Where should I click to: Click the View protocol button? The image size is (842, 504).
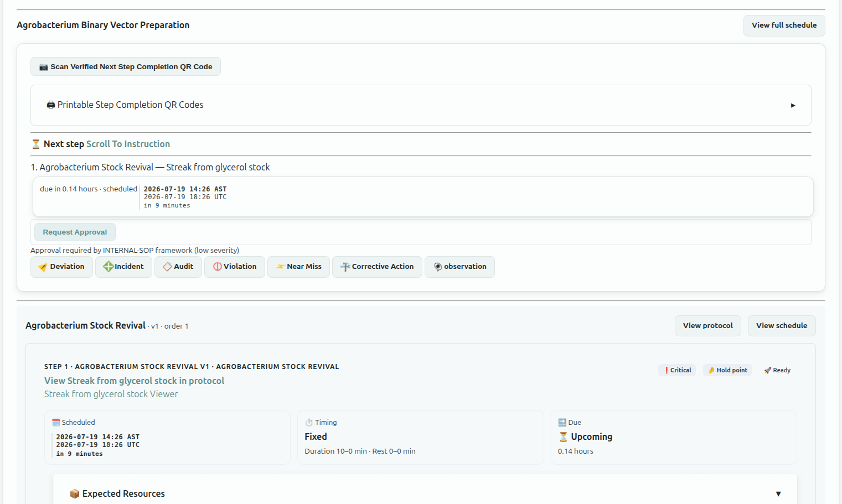point(707,326)
